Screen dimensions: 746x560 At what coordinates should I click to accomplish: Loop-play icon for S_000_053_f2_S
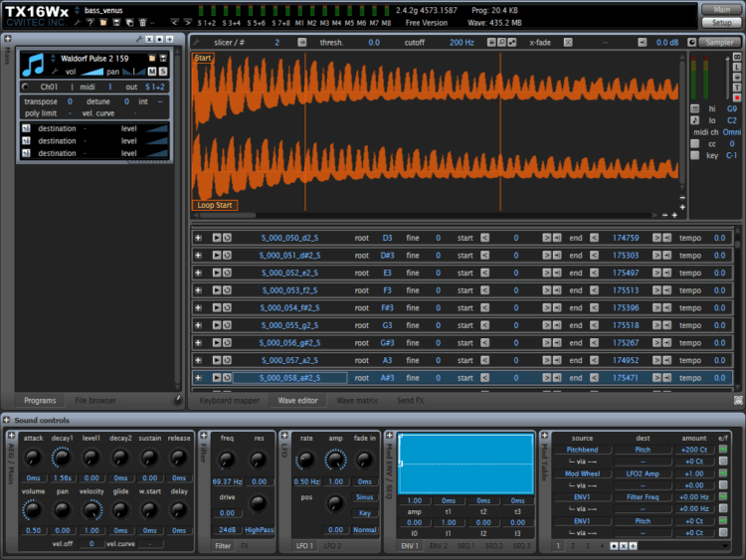228,290
